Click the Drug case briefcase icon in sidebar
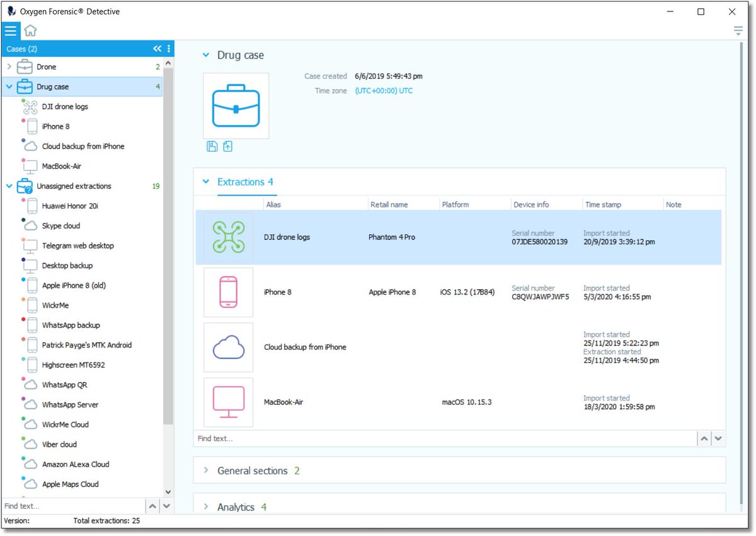756x536 pixels. pos(25,86)
